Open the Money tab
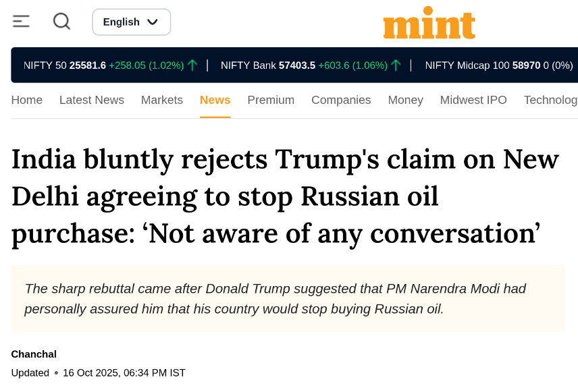Image resolution: width=578 pixels, height=392 pixels. coord(406,100)
